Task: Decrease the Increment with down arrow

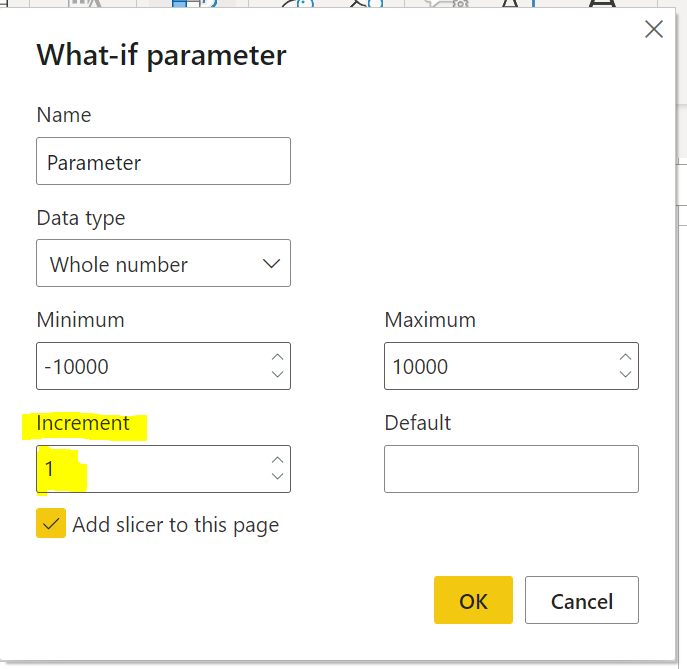Action: pos(277,476)
